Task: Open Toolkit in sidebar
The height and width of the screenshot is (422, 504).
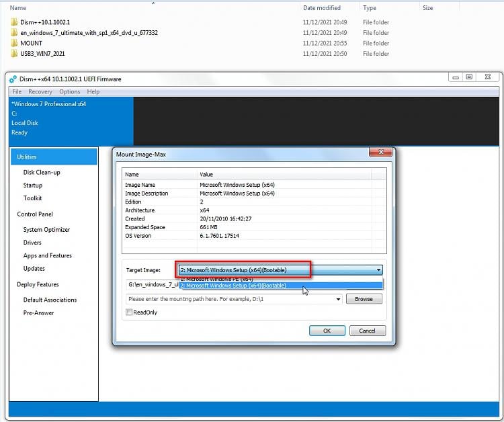Action: point(32,198)
